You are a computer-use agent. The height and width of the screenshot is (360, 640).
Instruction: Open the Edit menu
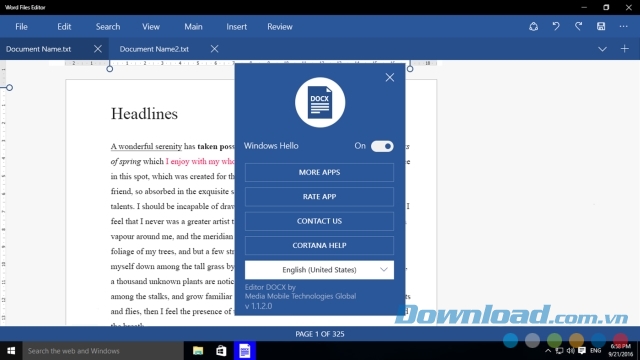click(x=64, y=27)
